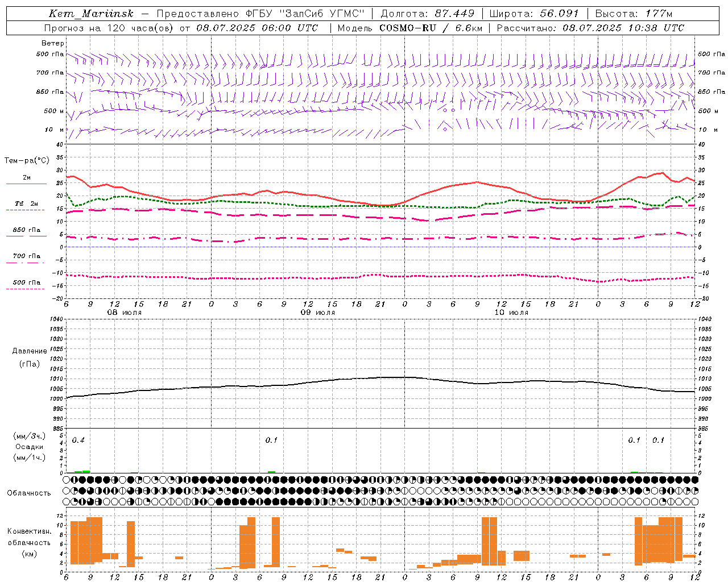
Task: Click the (мм/3ч.) unit label
Action: (x=29, y=436)
